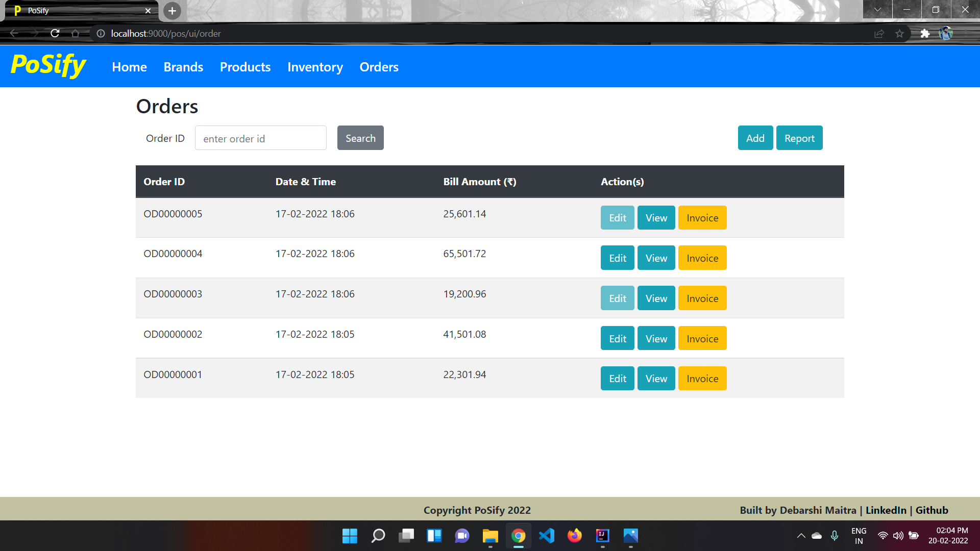
Task: Open the Report button
Action: [x=799, y=138]
